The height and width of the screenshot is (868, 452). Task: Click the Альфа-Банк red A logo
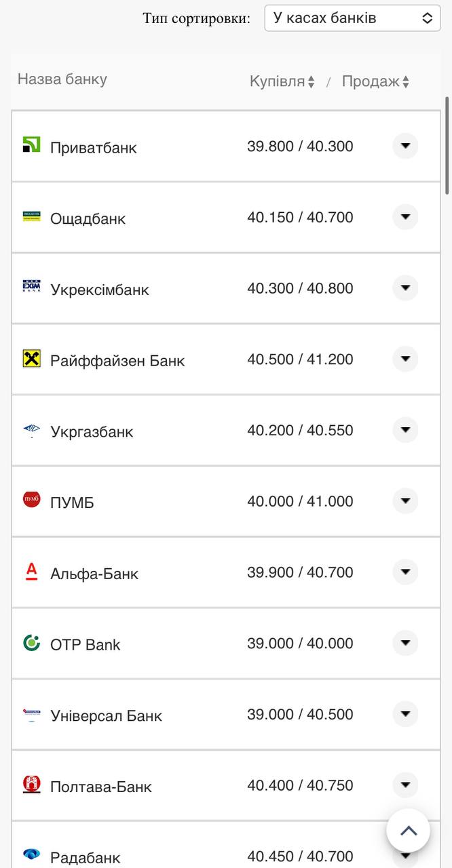click(31, 571)
